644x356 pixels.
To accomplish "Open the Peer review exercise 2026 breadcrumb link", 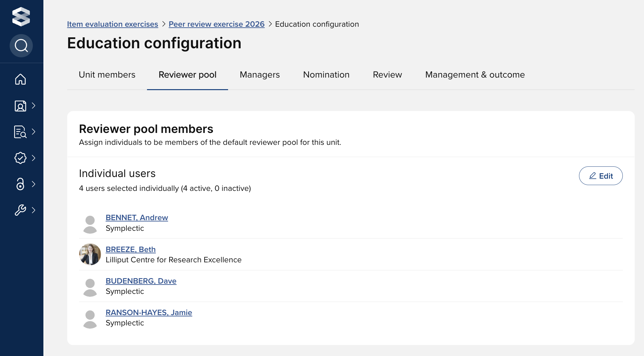I will coord(216,24).
